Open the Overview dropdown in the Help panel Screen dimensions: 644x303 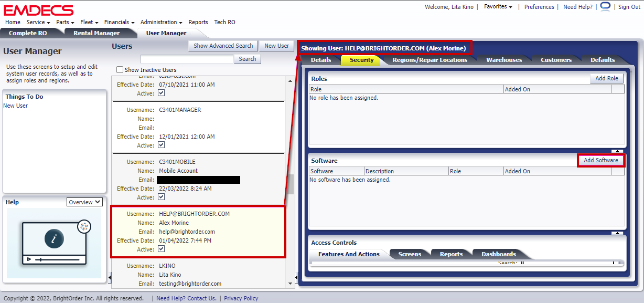pyautogui.click(x=84, y=202)
